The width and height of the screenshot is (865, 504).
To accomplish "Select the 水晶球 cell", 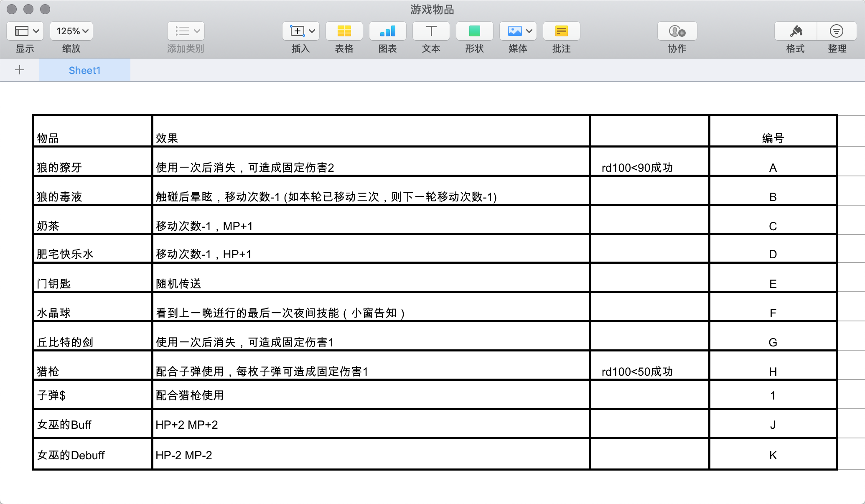I will tap(93, 307).
